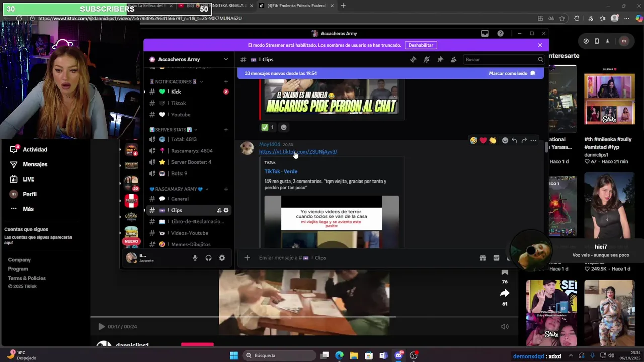Dismiss the streamer mode banner
The height and width of the screenshot is (362, 644).
[x=540, y=45]
